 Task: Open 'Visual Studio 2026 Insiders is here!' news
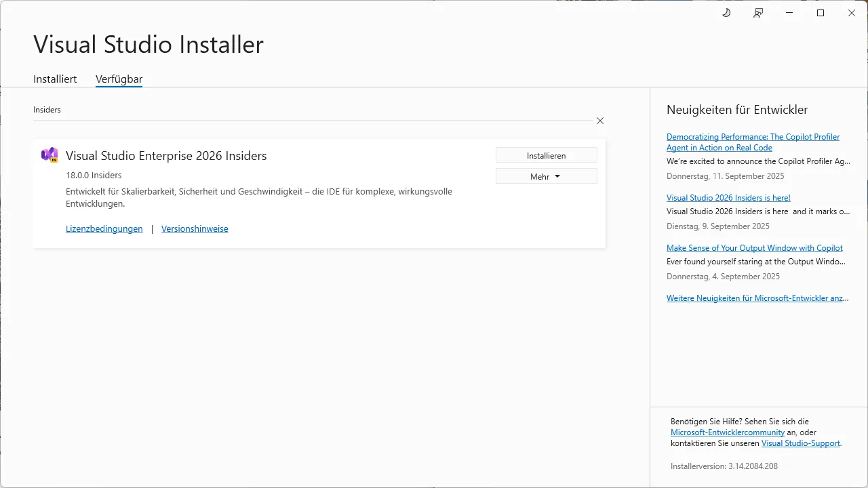click(x=728, y=198)
